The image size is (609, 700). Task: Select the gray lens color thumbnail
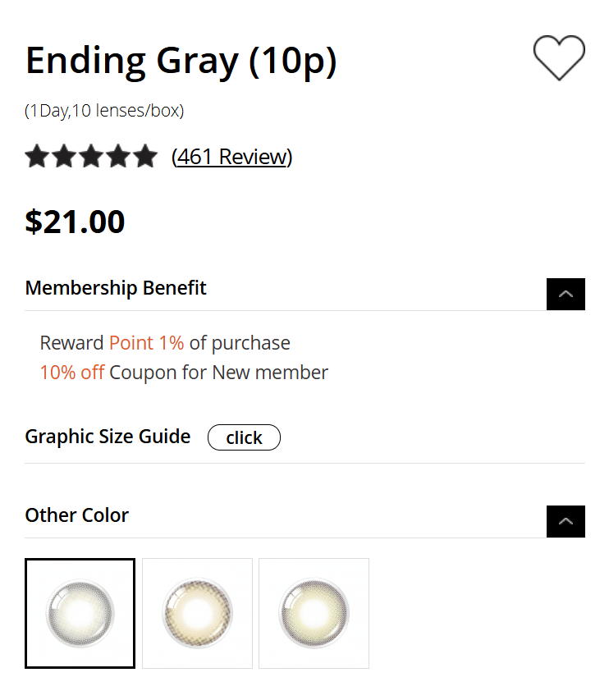pyautogui.click(x=80, y=614)
